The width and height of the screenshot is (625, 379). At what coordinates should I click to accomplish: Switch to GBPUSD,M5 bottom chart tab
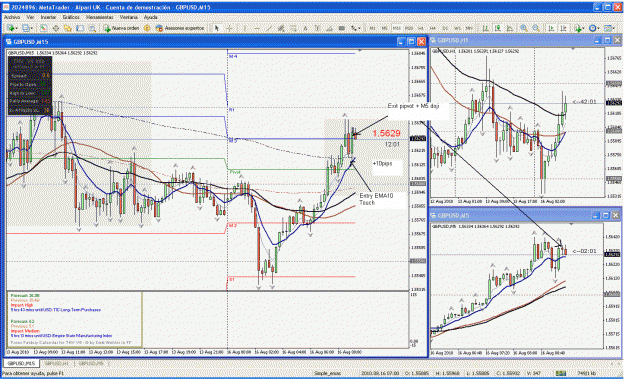tap(91, 363)
